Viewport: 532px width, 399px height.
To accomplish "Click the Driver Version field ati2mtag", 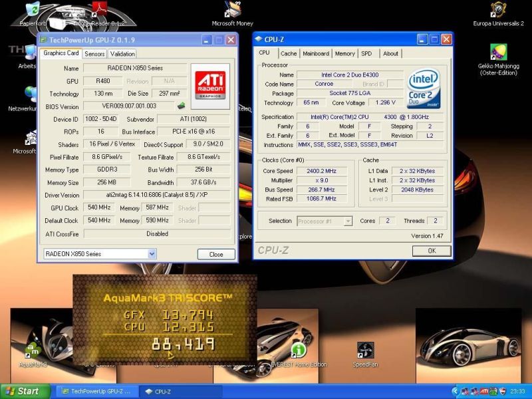I will pyautogui.click(x=157, y=195).
